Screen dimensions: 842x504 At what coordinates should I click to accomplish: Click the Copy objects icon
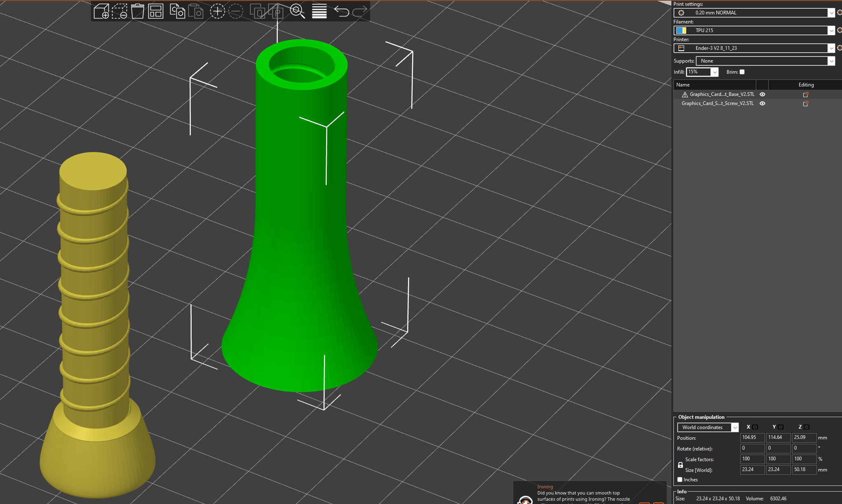(x=177, y=11)
